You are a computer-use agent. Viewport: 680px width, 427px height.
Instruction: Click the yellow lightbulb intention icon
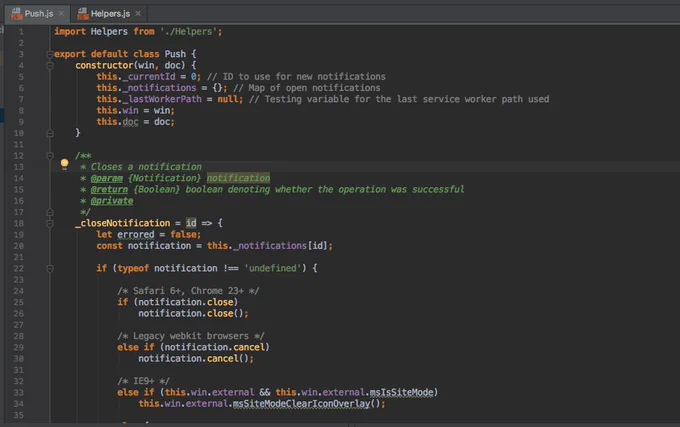pos(64,164)
